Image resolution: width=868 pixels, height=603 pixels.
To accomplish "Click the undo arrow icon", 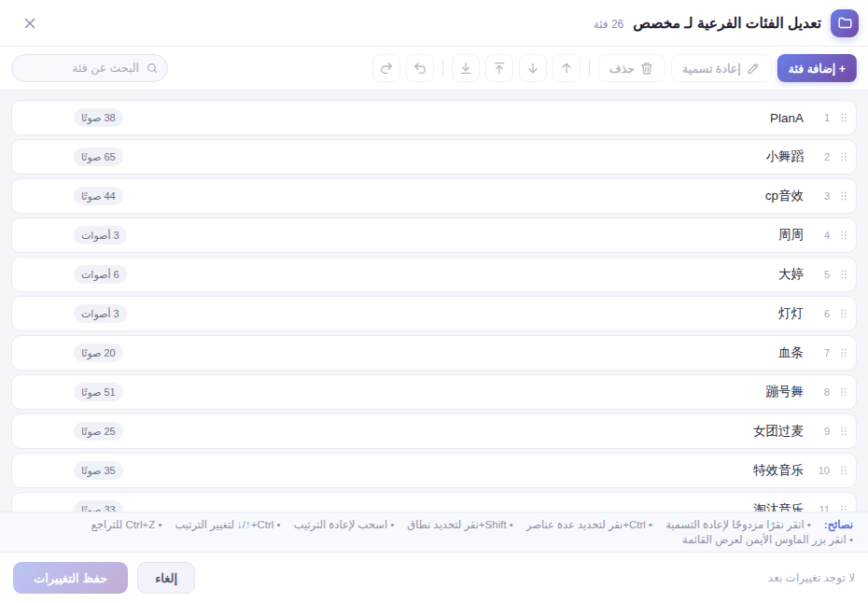I will (x=420, y=68).
